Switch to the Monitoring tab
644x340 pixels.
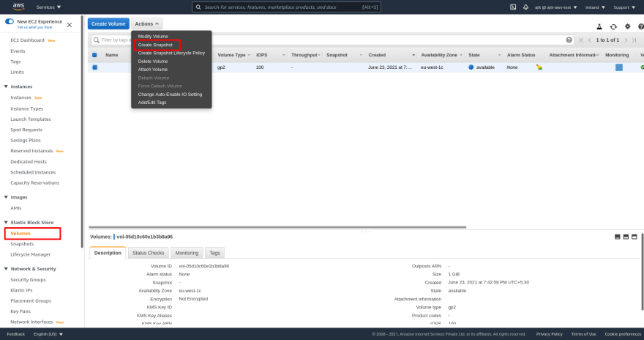[x=187, y=253]
